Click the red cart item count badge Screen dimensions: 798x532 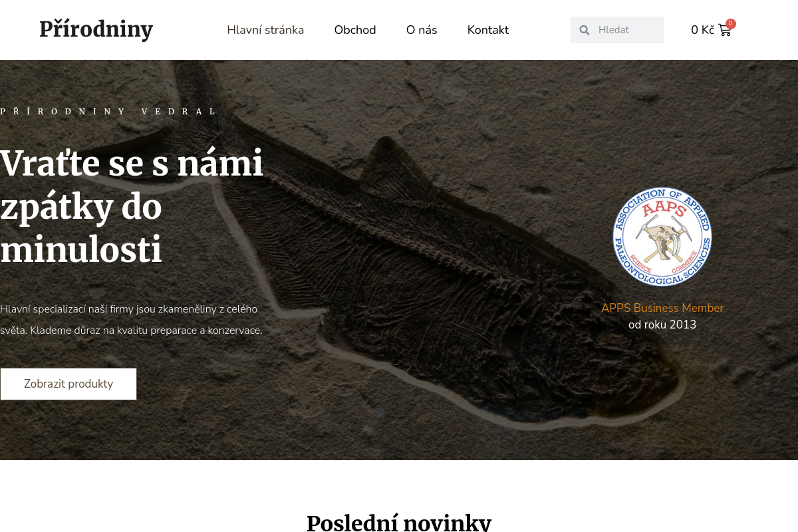[x=731, y=23]
